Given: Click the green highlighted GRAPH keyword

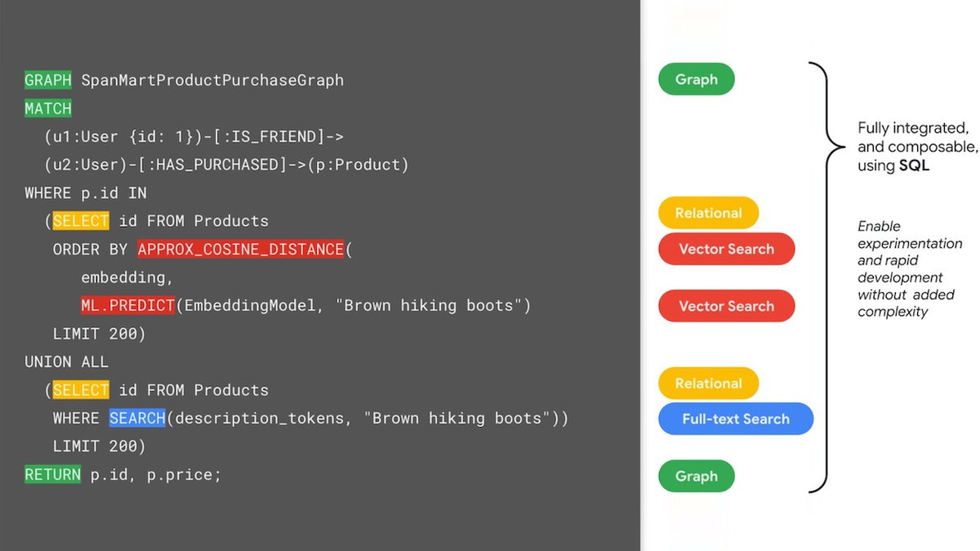Looking at the screenshot, I should (48, 80).
